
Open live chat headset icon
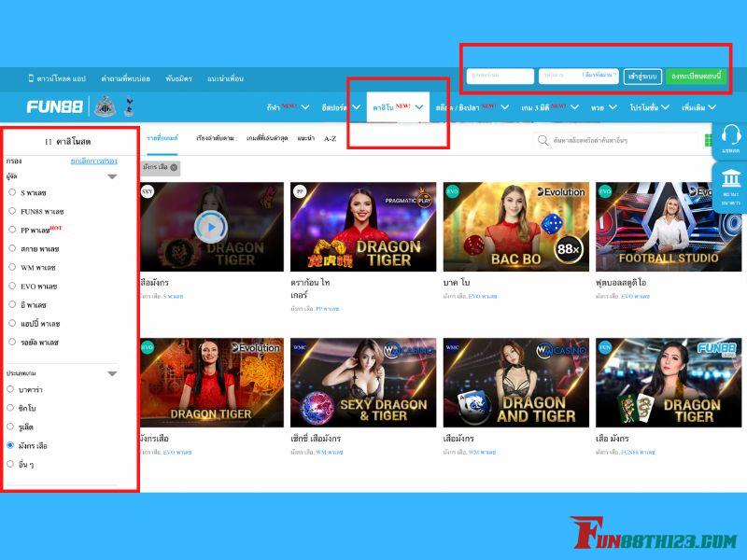click(x=730, y=135)
